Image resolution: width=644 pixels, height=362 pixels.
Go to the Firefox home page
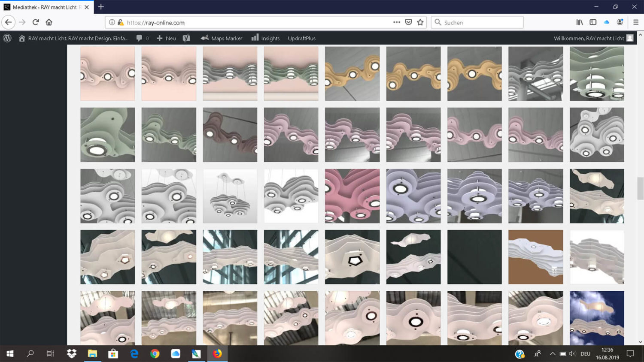49,22
